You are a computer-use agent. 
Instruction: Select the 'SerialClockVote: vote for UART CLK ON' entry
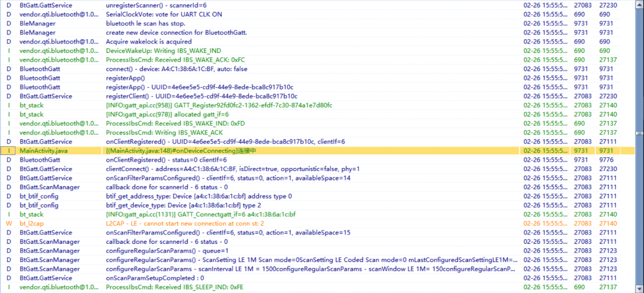317,14
